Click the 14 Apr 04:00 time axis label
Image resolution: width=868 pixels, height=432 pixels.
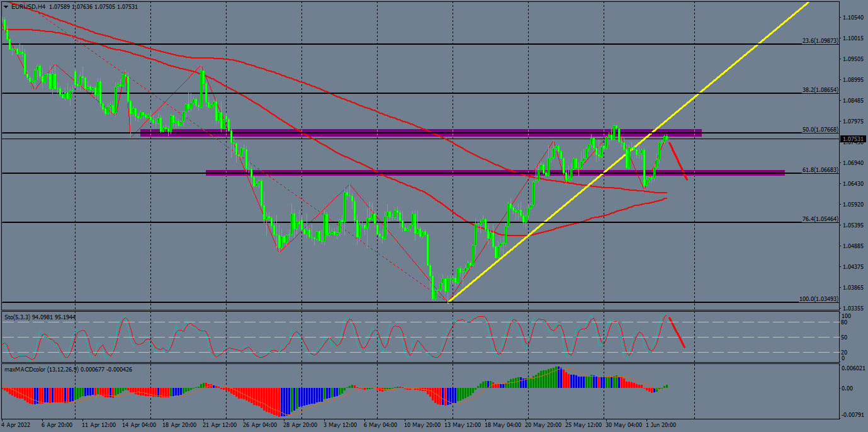pos(139,425)
